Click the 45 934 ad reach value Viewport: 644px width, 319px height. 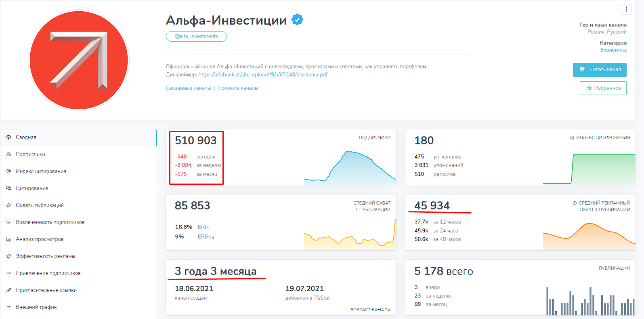click(432, 206)
